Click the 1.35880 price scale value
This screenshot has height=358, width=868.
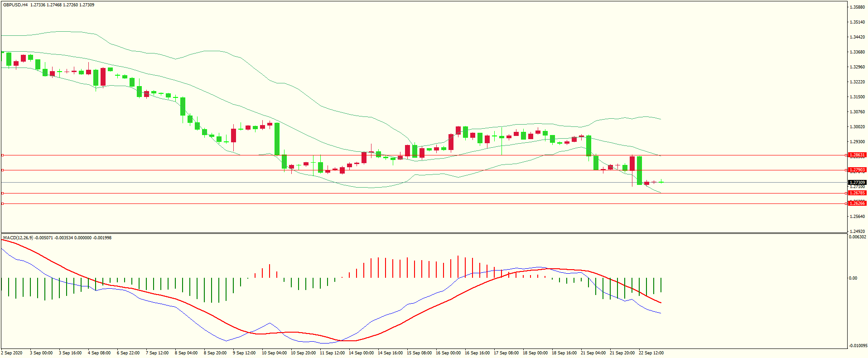pyautogui.click(x=857, y=7)
